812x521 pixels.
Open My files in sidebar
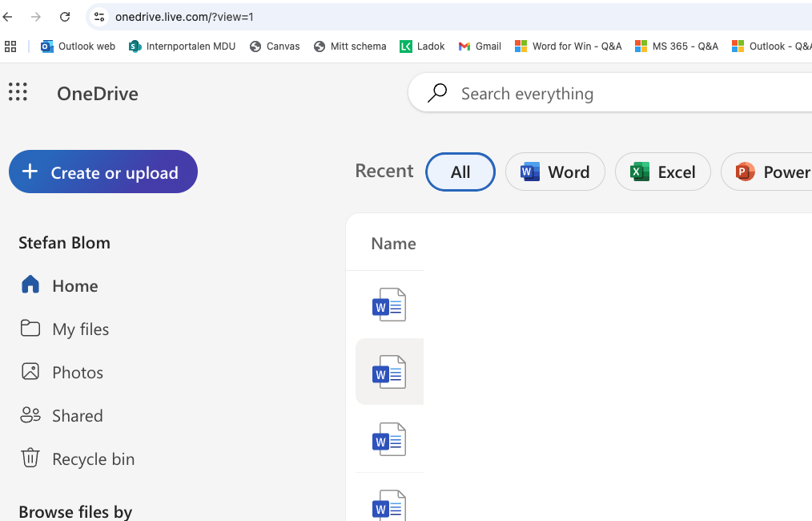80,329
